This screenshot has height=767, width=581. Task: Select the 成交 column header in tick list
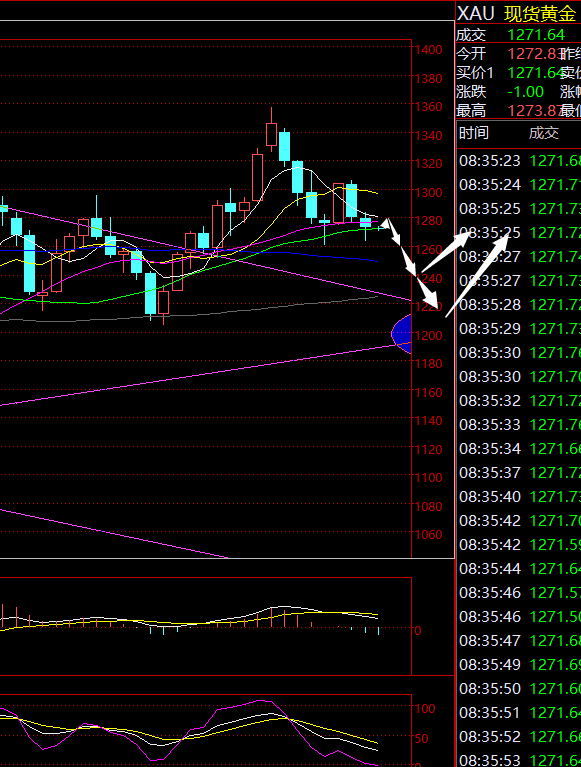[543, 133]
